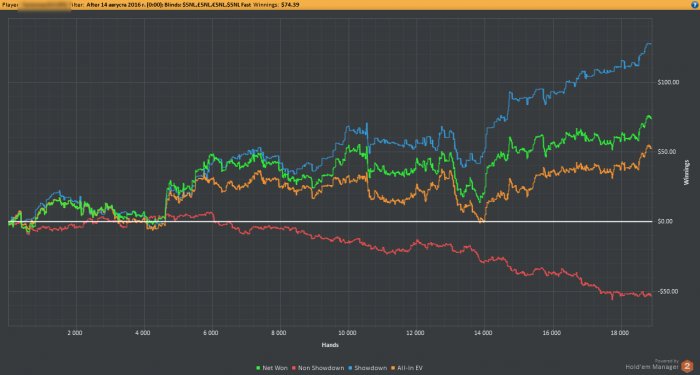This screenshot has width=700, height=375.
Task: Click the Hands x-axis title
Action: coord(330,345)
